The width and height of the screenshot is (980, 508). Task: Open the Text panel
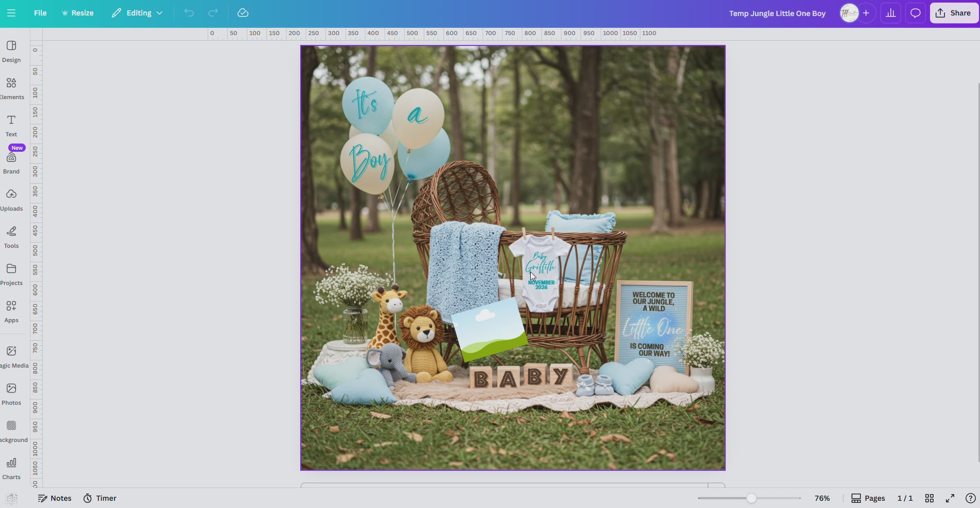(11, 124)
